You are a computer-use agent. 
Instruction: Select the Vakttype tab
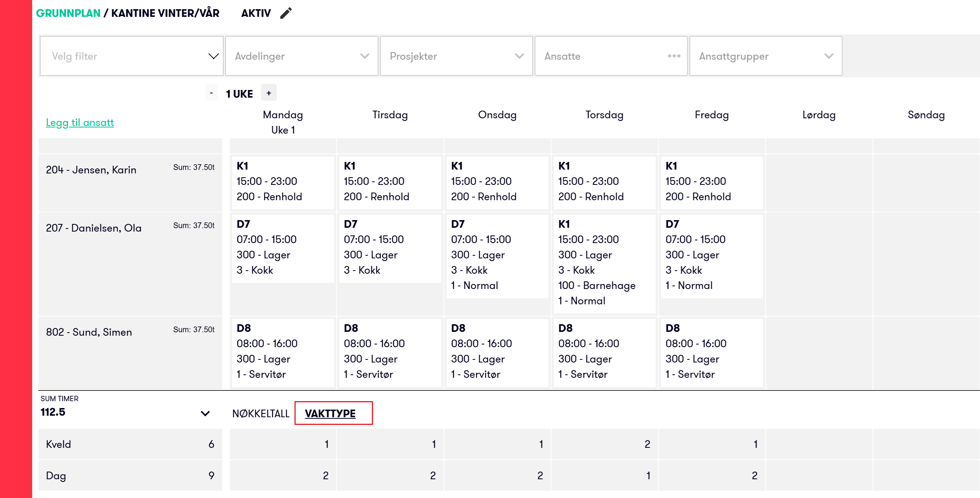tap(330, 413)
